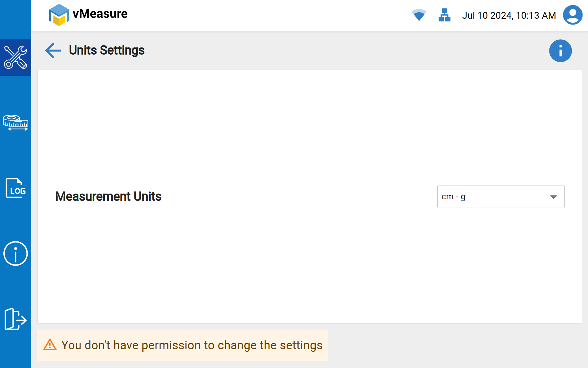Open the Settings wrench and screwdriver sidebar icon
Screen dimensions: 588x368
click(x=15, y=57)
